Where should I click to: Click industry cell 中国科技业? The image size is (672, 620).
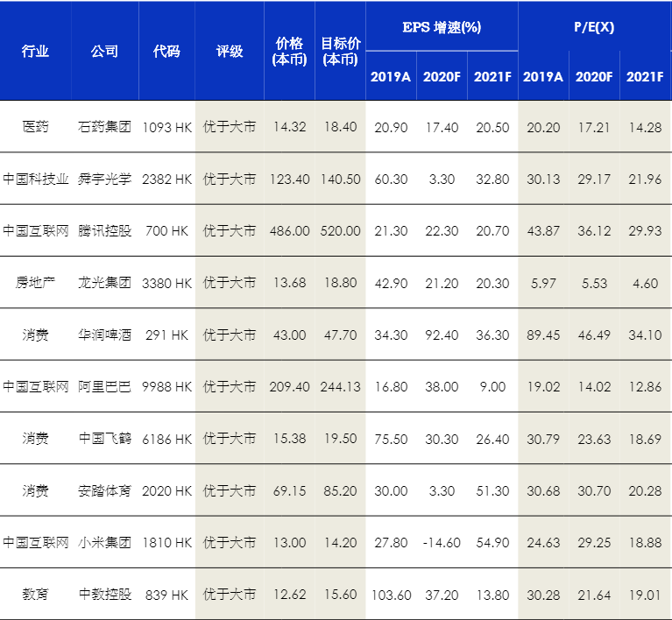point(35,179)
